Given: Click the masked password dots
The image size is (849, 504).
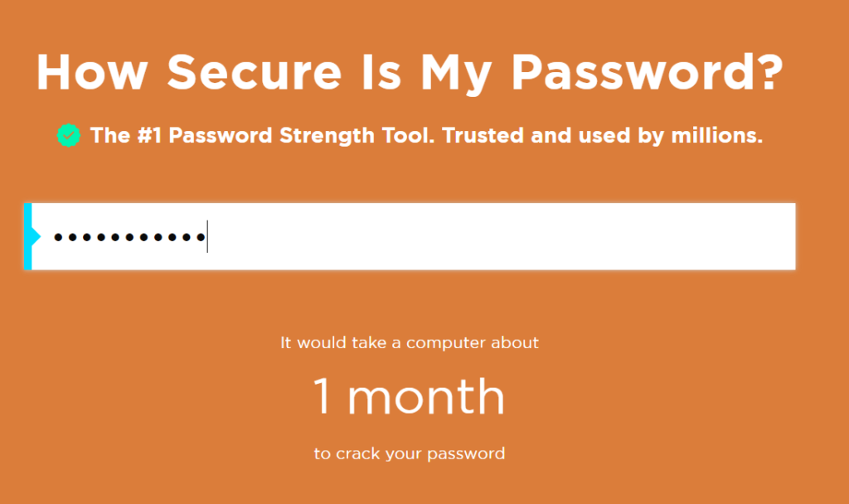Looking at the screenshot, I should (129, 238).
